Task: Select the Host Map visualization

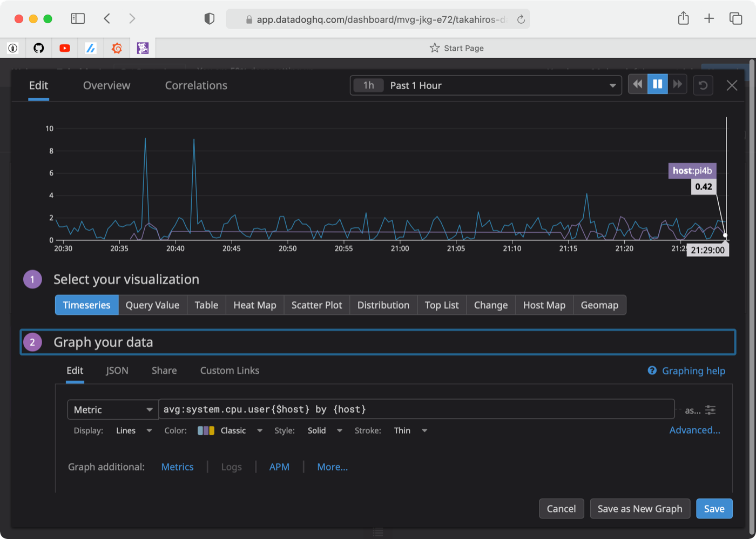Action: (544, 305)
